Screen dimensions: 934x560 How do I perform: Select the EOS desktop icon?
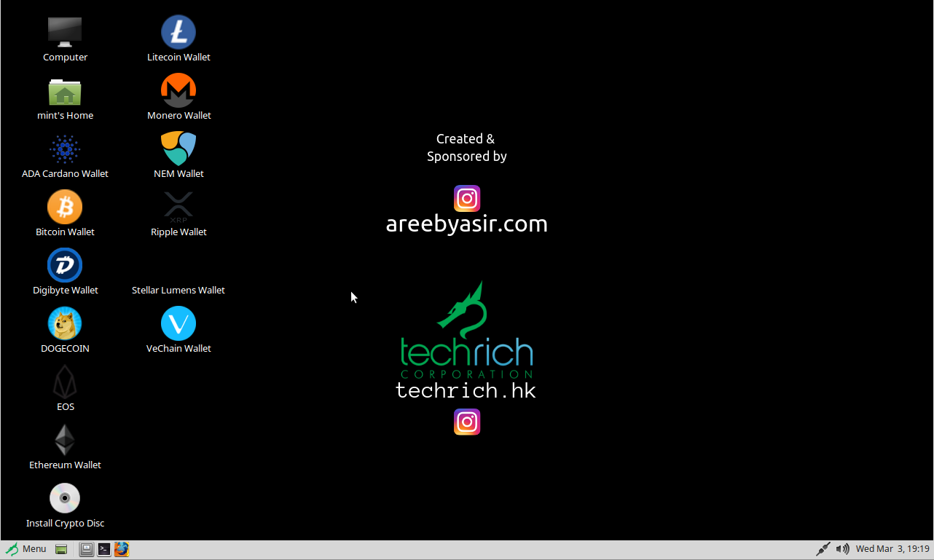click(x=65, y=382)
